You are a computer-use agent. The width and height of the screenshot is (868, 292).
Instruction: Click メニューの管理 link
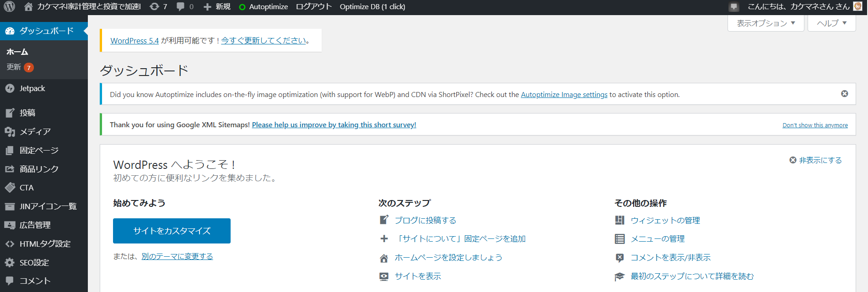click(658, 239)
